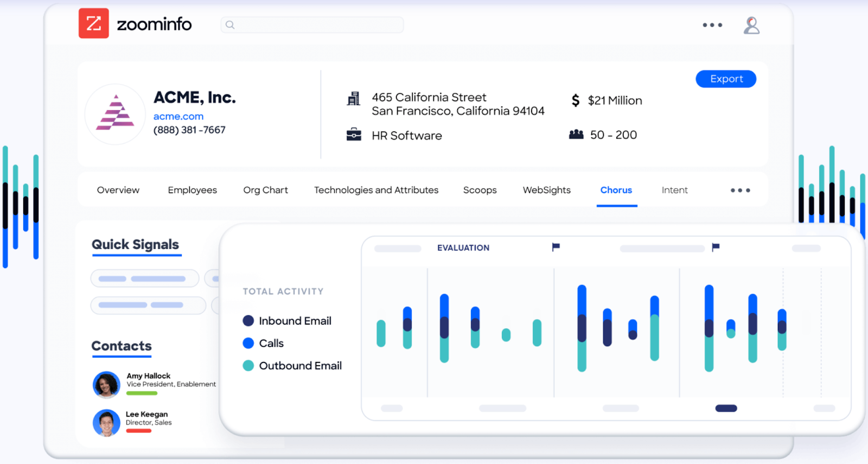868x464 pixels.
Task: Switch to the Employees tab
Action: tap(193, 190)
